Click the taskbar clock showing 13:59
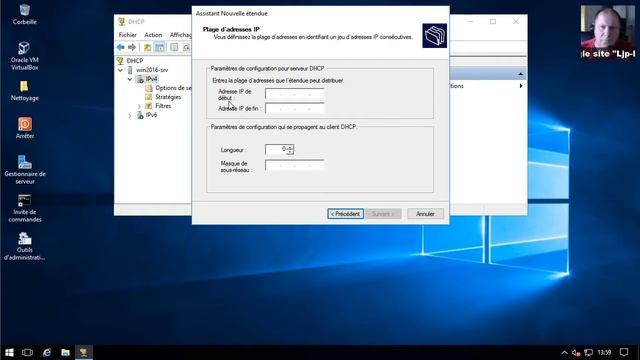 point(604,352)
